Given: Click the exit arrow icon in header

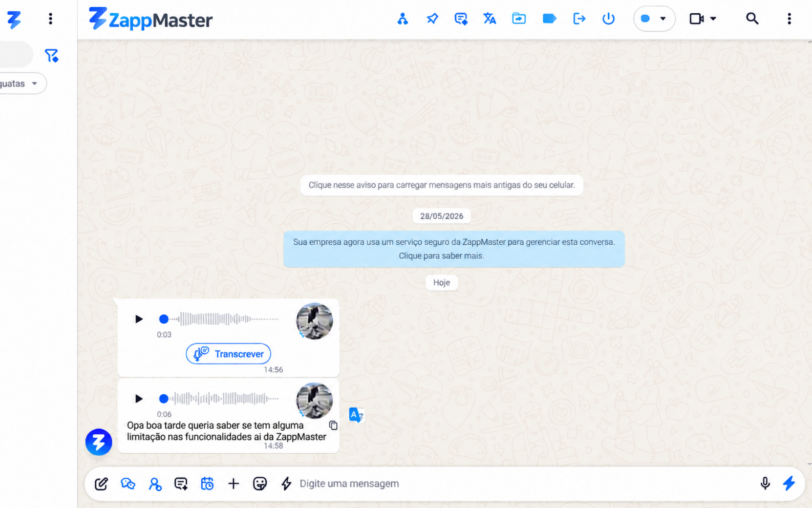Looking at the screenshot, I should [579, 19].
